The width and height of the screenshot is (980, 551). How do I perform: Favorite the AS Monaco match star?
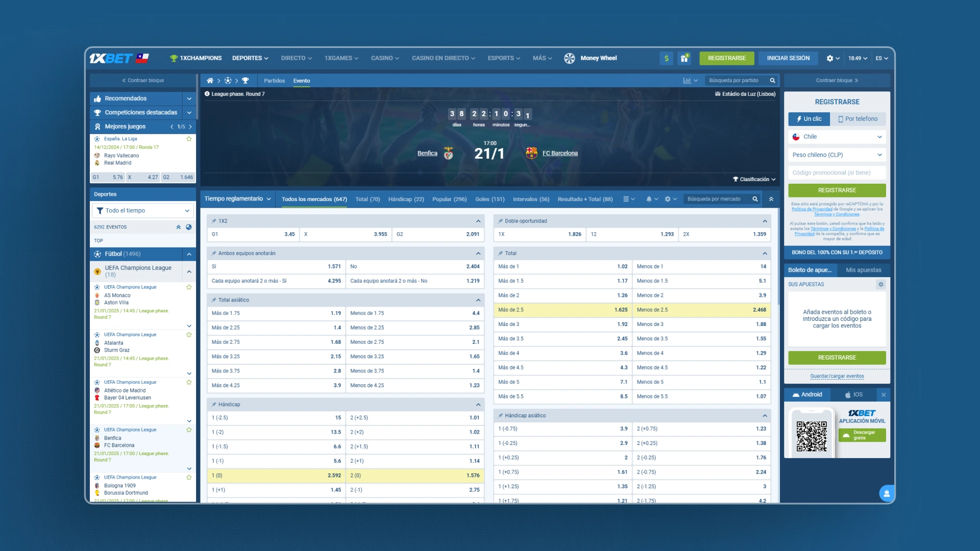point(189,287)
